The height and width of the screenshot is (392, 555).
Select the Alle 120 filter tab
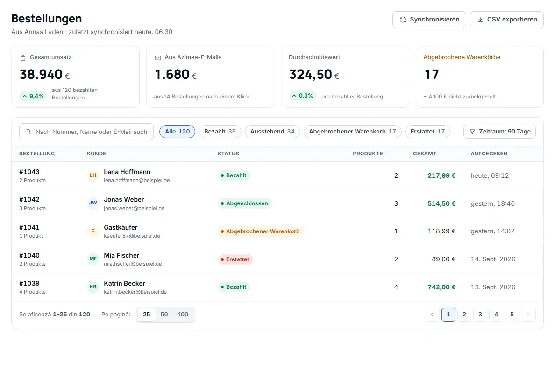point(178,132)
